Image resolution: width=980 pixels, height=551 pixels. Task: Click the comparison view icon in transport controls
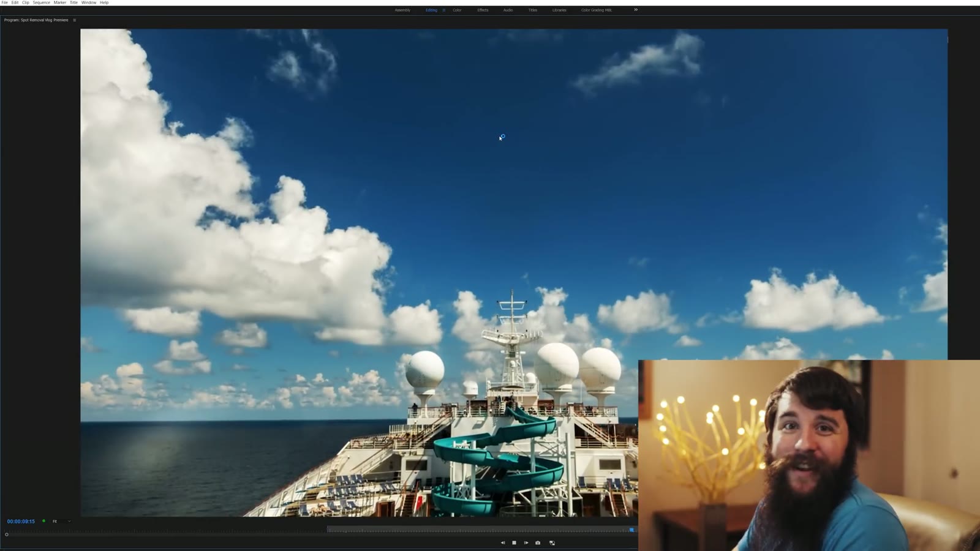552,542
